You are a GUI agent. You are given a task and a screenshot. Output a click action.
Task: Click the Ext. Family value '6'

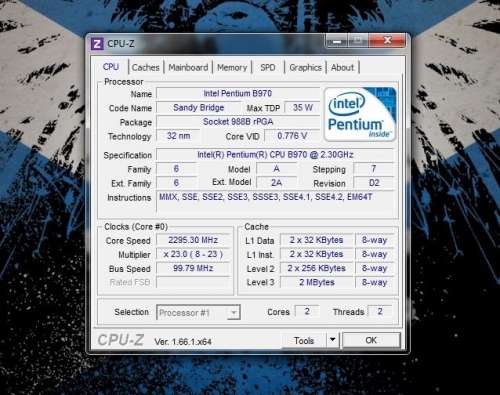pos(176,183)
